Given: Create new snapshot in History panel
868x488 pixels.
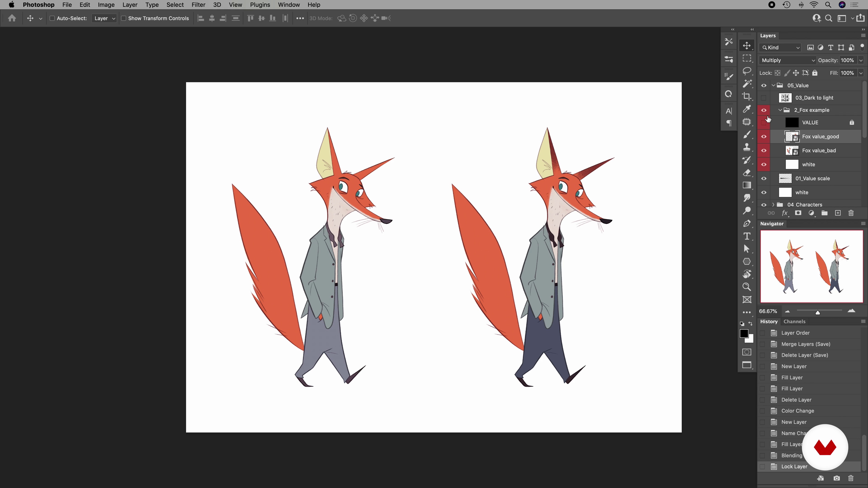Looking at the screenshot, I should [x=837, y=478].
